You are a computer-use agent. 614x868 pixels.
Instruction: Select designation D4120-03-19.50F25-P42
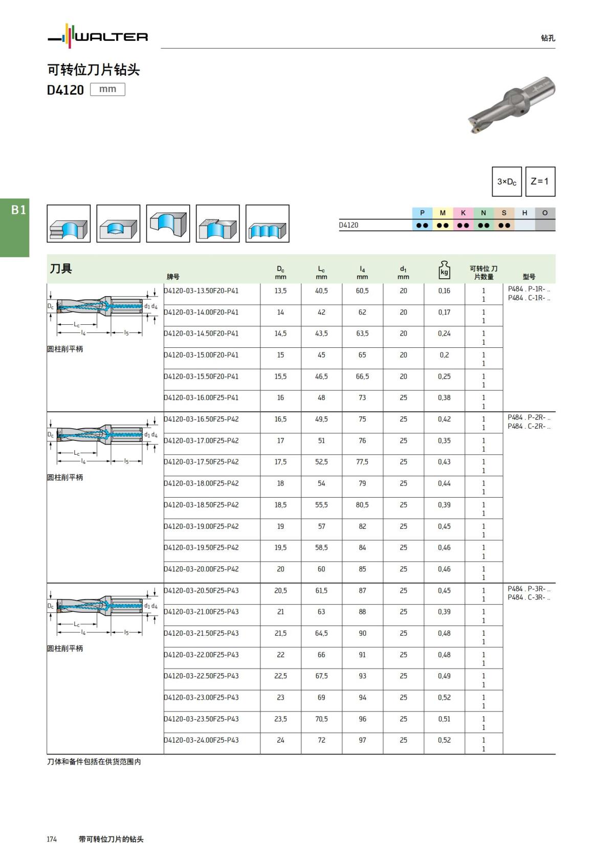tap(201, 547)
